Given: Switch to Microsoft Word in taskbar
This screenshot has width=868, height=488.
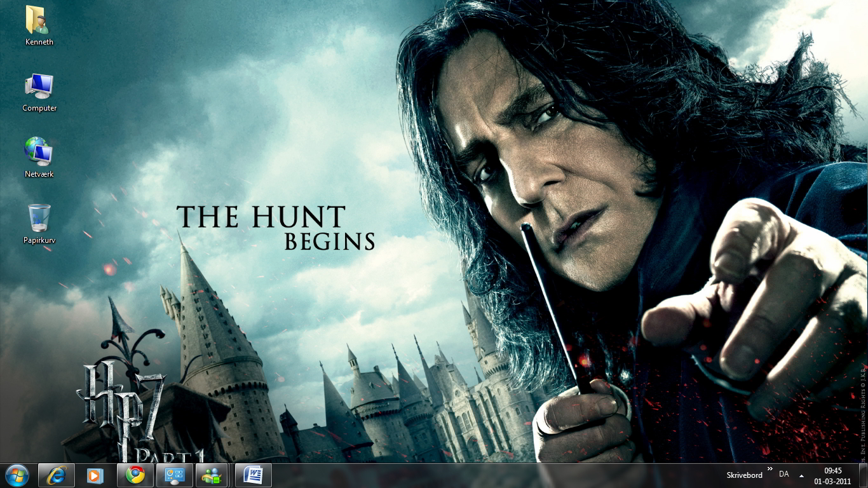Looking at the screenshot, I should click(x=253, y=475).
